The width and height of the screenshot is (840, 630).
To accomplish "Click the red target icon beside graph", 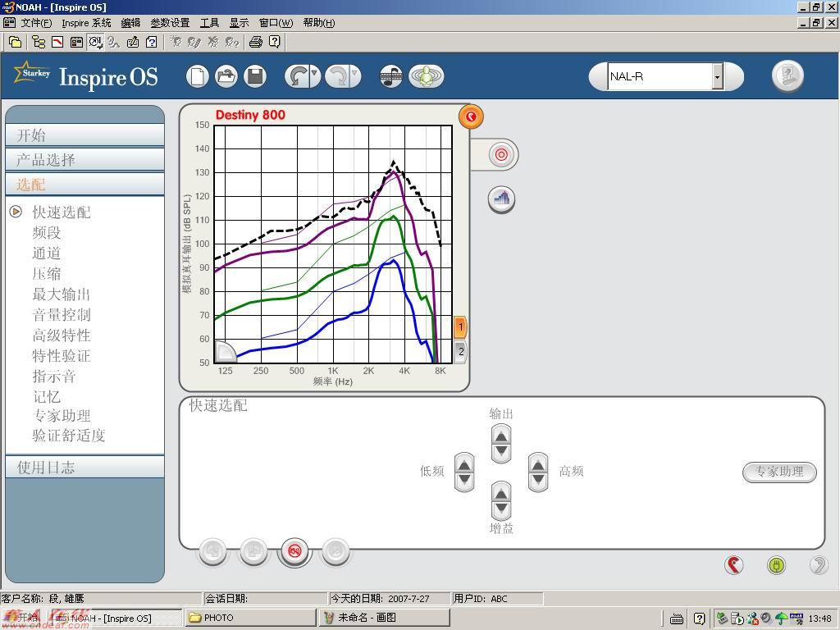I will point(501,155).
